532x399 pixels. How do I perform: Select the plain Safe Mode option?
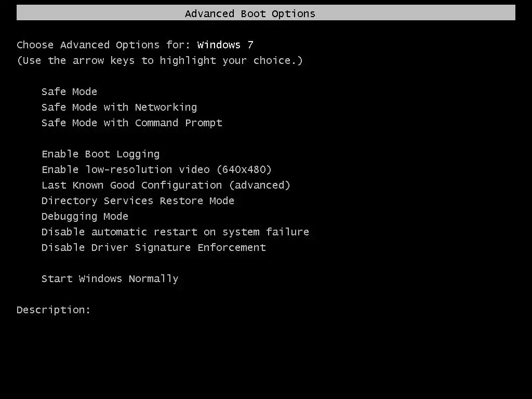(69, 92)
